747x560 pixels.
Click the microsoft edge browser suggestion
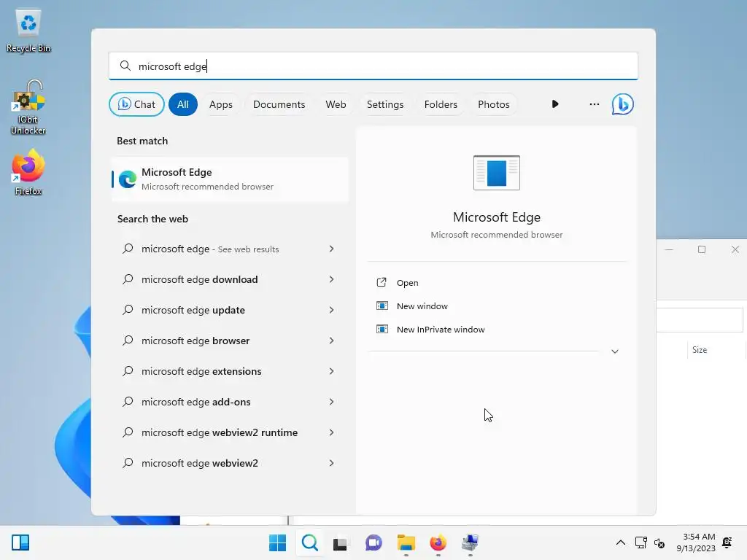click(229, 341)
